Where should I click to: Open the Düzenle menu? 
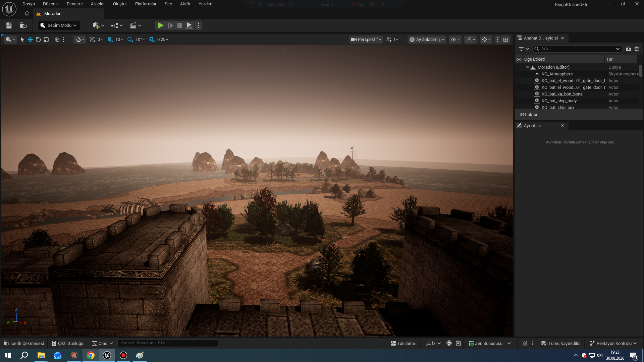[x=51, y=4]
